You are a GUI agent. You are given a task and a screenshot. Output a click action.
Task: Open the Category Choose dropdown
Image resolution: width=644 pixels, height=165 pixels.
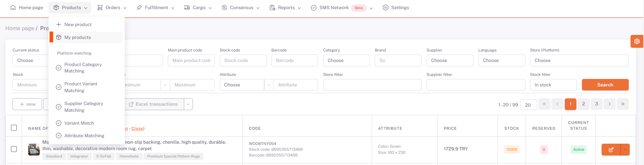click(346, 61)
